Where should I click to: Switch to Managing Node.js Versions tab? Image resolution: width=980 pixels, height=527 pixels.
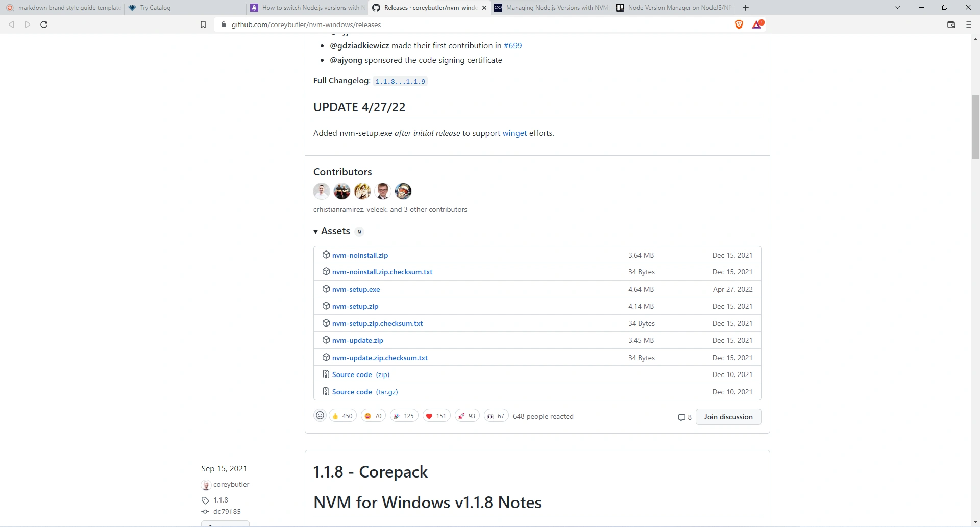pos(551,8)
